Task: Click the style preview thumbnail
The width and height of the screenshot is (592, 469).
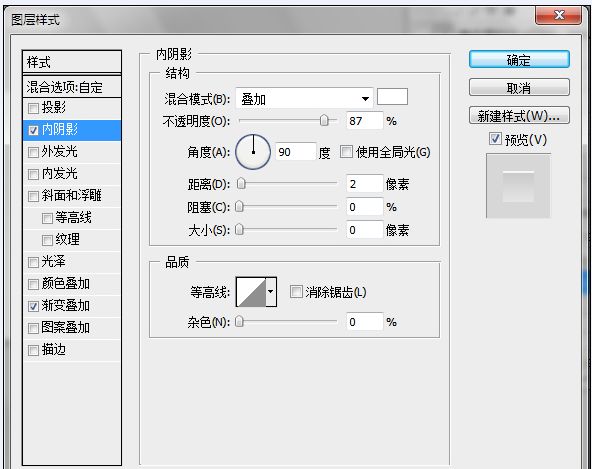Action: pos(518,186)
